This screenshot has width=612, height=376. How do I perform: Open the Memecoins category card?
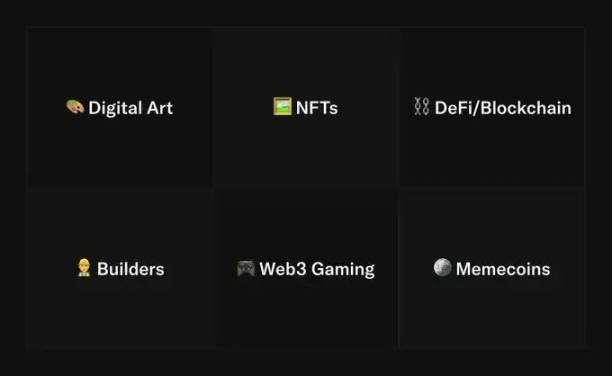click(x=492, y=269)
